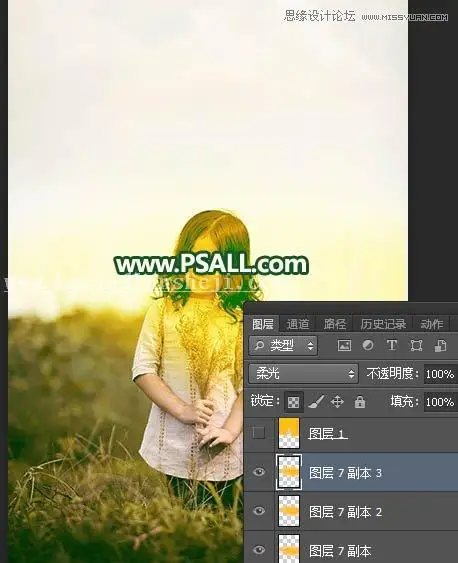Hide layer 图层 7 副本 3
The height and width of the screenshot is (563, 458).
259,472
